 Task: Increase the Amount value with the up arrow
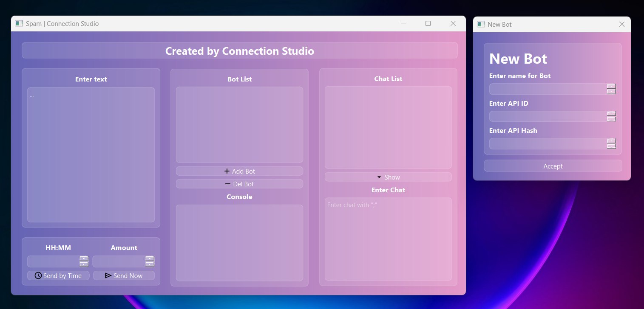tap(150, 258)
